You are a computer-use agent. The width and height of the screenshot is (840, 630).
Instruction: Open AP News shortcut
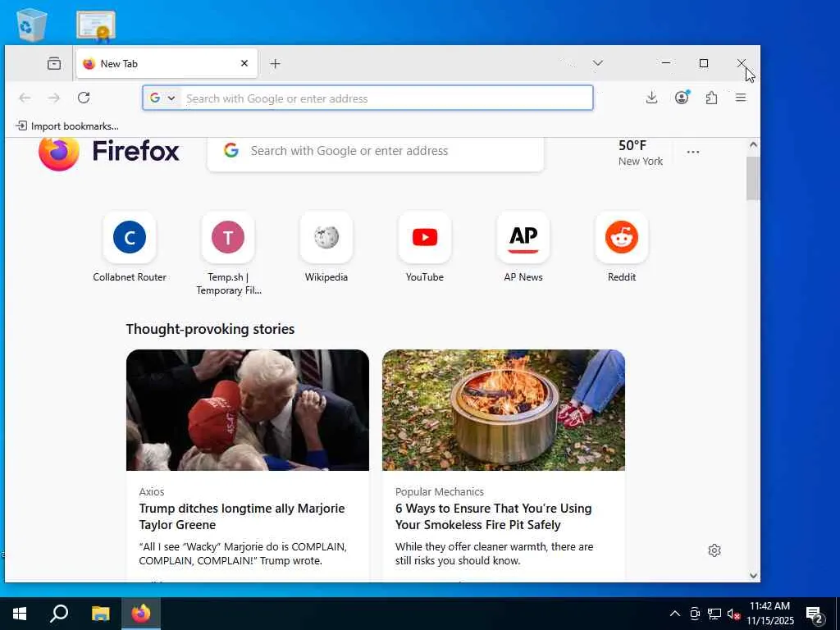523,237
